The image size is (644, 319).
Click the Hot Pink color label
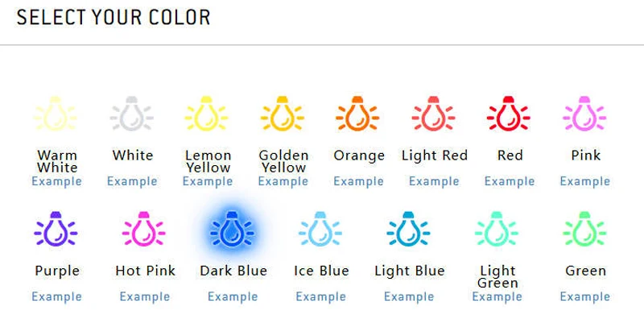tap(146, 271)
